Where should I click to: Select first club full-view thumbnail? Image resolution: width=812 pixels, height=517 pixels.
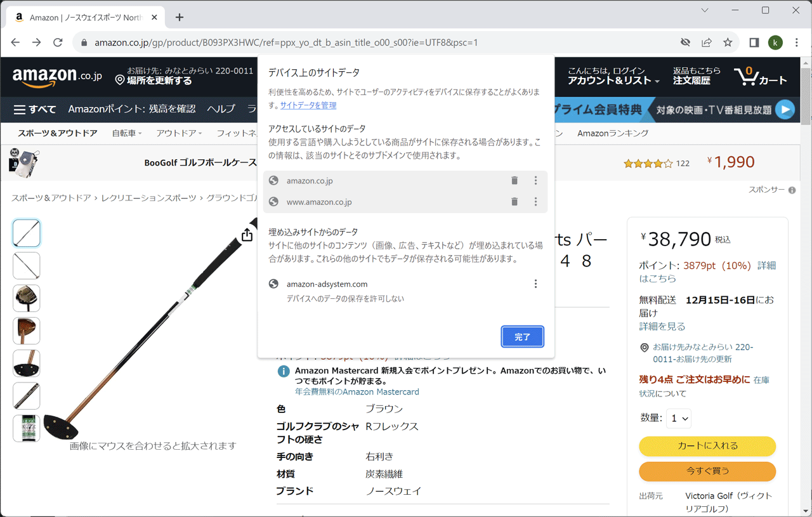(x=27, y=233)
